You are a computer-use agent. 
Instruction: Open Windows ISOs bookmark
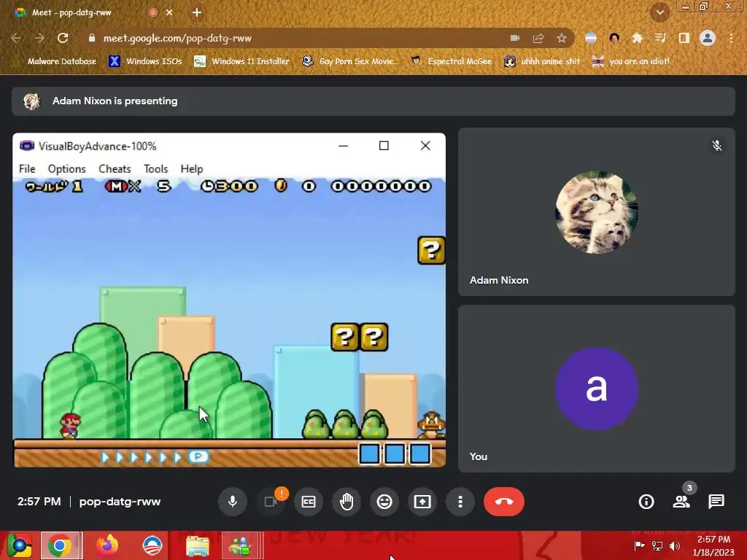click(x=145, y=61)
